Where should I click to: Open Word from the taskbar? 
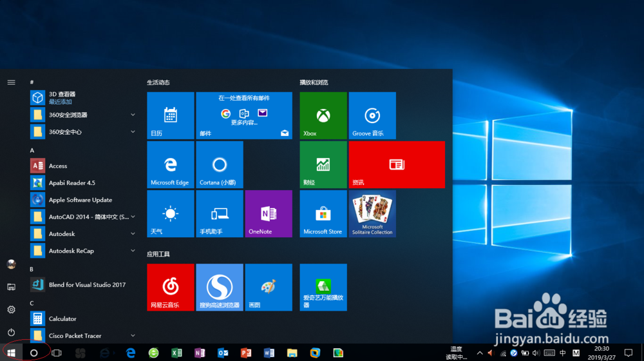point(269,353)
